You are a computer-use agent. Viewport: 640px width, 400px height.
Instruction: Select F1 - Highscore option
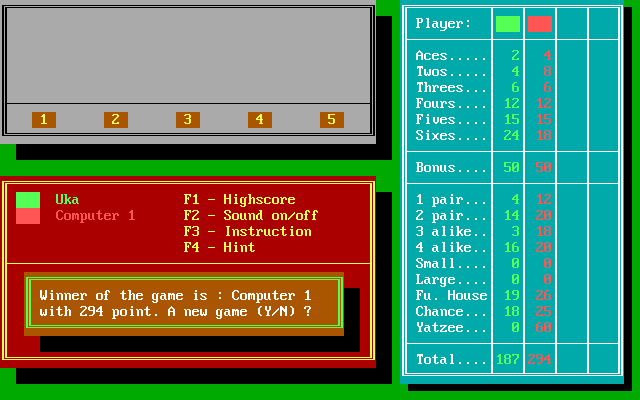pyautogui.click(x=240, y=200)
